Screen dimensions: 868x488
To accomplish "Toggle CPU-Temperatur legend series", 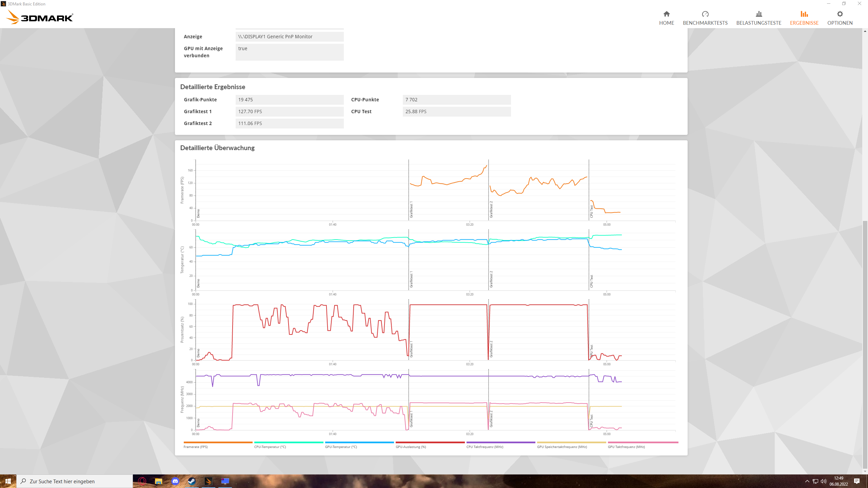I will (270, 447).
